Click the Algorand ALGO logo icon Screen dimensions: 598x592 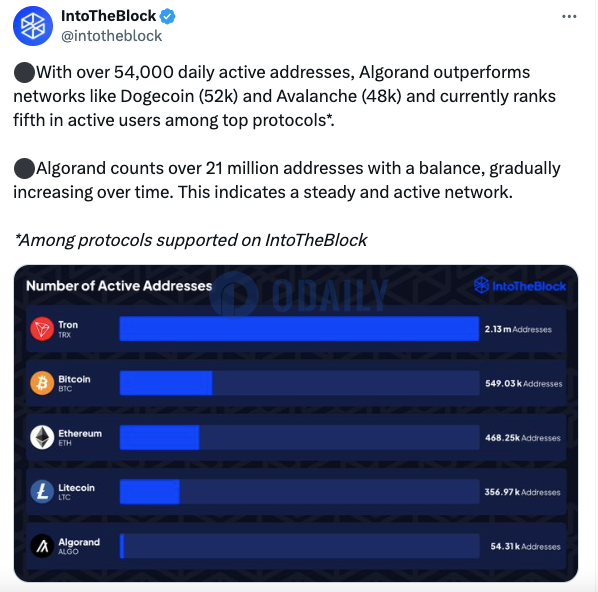pyautogui.click(x=42, y=546)
